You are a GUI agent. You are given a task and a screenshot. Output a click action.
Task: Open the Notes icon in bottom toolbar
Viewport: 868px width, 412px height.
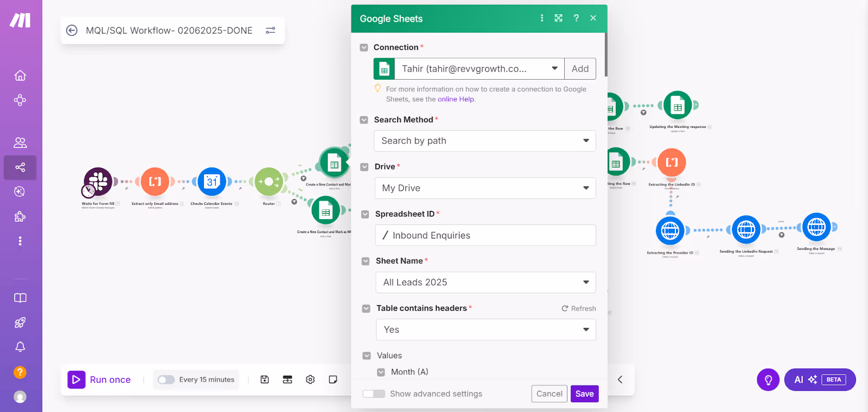pos(333,379)
